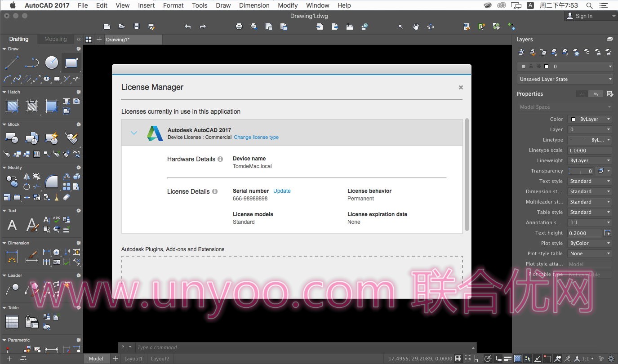Toggle Lineweight display in status bar
The width and height of the screenshot is (618, 364).
[508, 359]
